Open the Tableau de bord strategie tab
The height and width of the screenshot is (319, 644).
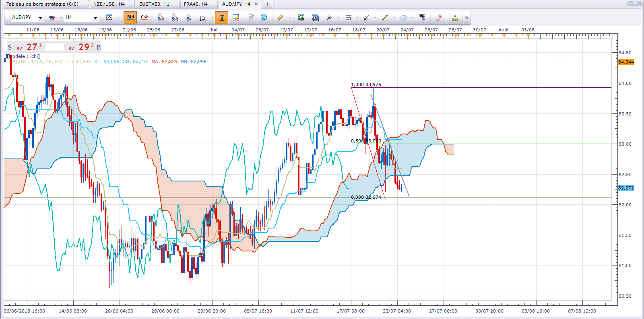42,4
